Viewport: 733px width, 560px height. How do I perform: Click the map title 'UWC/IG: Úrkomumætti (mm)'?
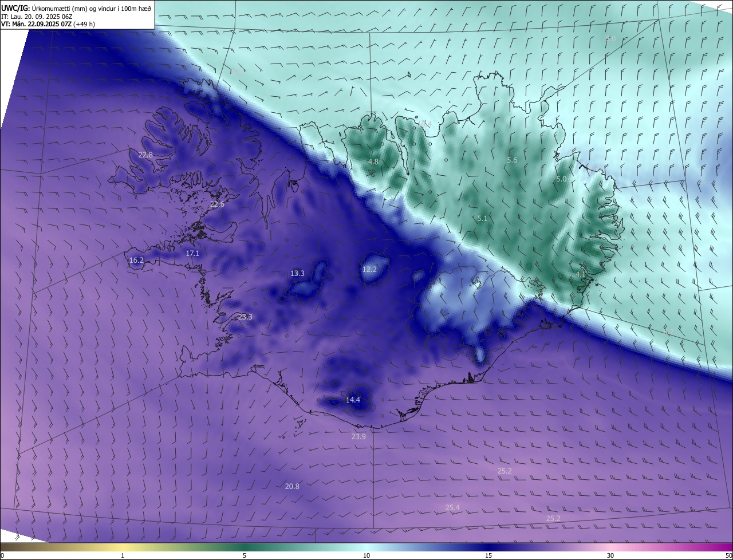pyautogui.click(x=45, y=8)
